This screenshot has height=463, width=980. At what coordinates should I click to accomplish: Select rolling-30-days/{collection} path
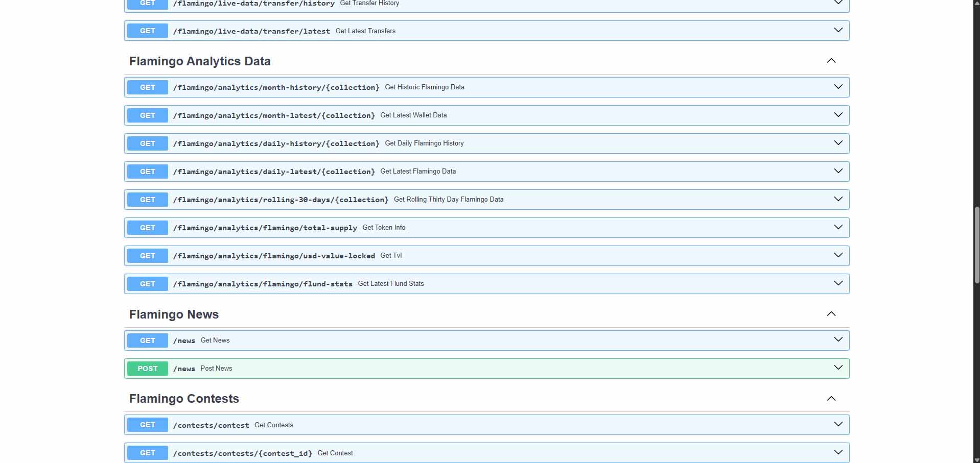(281, 200)
